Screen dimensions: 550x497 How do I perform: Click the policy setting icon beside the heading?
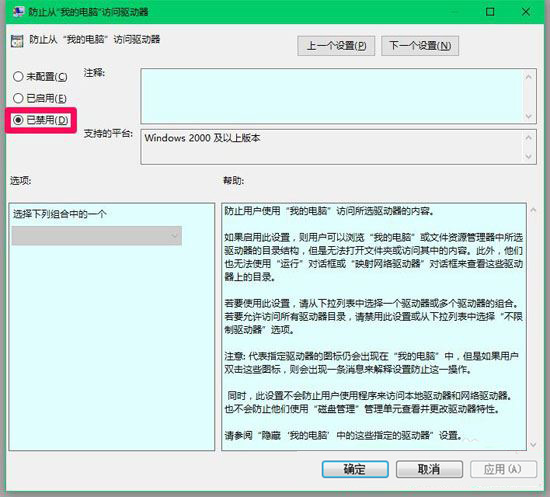click(x=17, y=41)
